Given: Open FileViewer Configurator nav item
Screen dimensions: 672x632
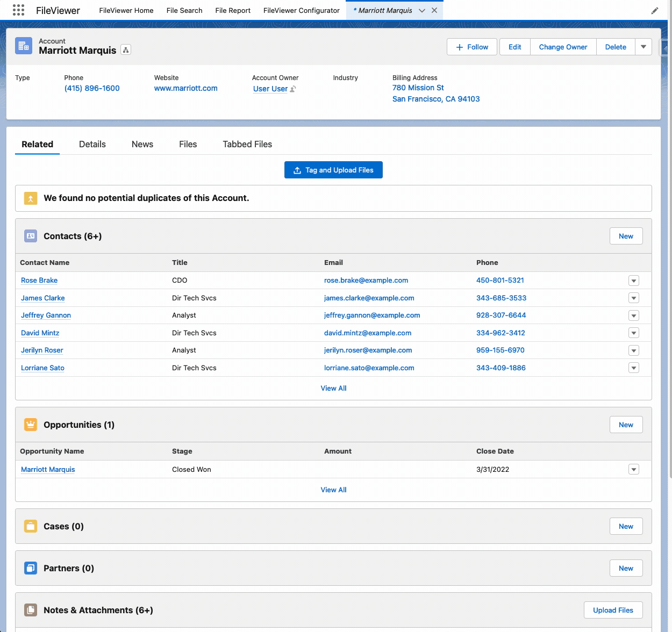Looking at the screenshot, I should 302,10.
